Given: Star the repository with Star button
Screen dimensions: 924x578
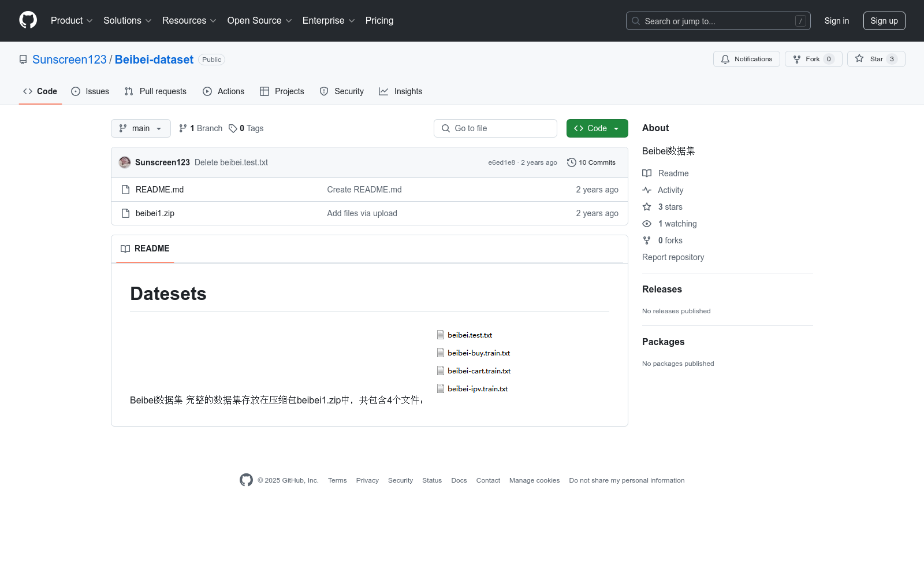Looking at the screenshot, I should click(876, 59).
